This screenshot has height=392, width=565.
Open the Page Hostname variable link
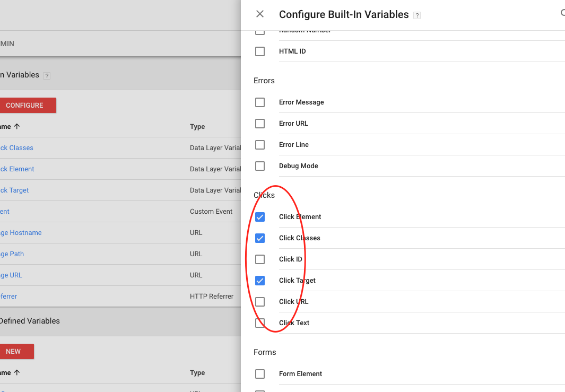click(x=21, y=233)
